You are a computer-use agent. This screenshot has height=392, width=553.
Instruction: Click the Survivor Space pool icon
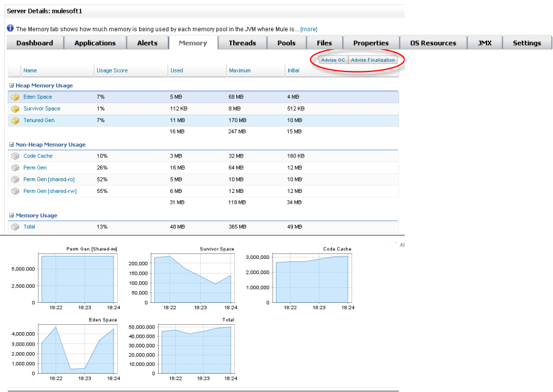(15, 109)
